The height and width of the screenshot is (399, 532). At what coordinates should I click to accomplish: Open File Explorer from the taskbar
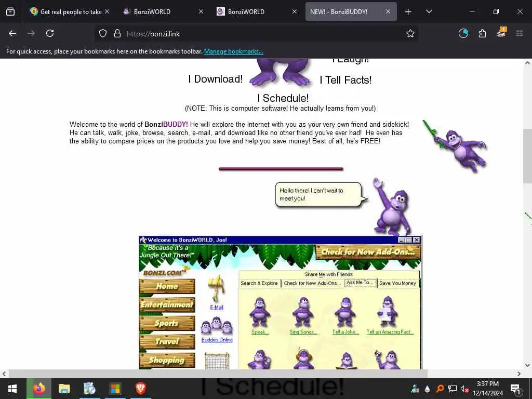tap(64, 389)
